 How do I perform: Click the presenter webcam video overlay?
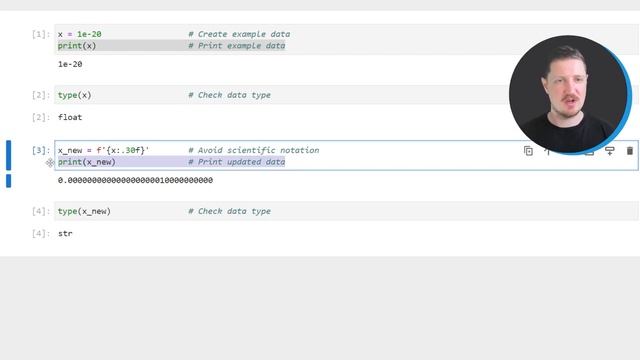[570, 94]
